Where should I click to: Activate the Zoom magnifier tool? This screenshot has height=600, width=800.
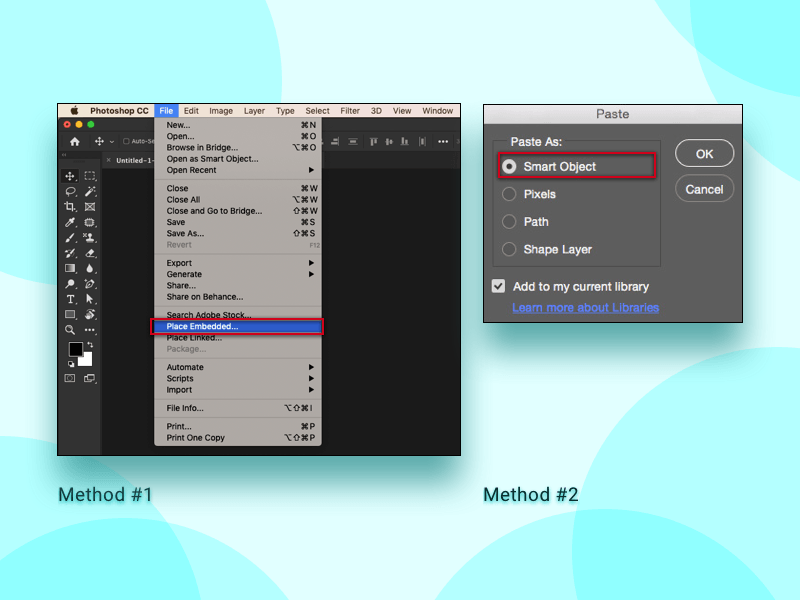tap(71, 329)
